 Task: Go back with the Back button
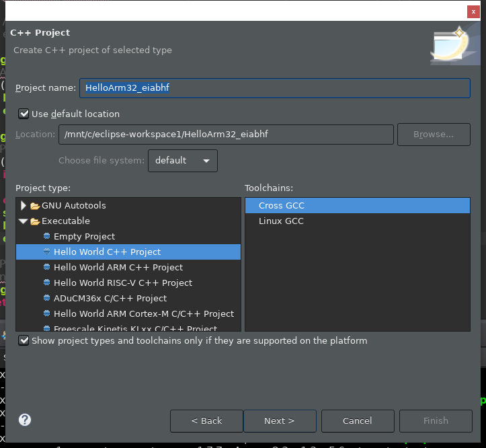point(206,421)
